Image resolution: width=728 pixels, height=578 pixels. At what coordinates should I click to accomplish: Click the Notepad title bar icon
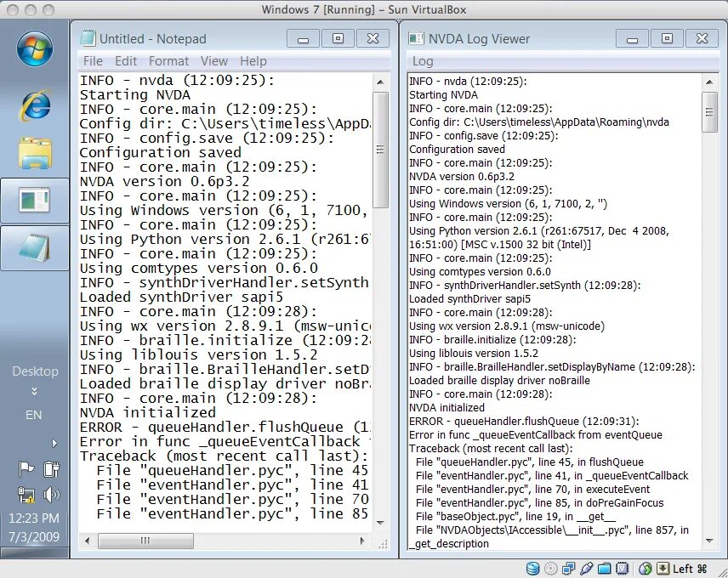(88, 38)
